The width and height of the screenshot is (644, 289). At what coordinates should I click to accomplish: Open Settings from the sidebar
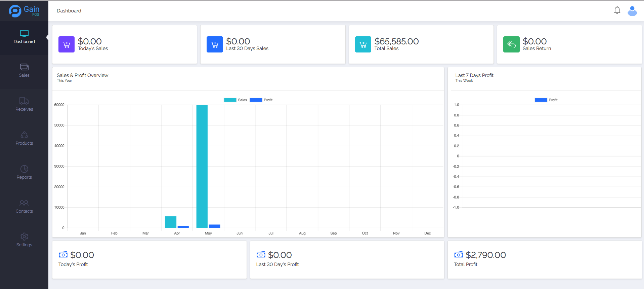(x=24, y=240)
